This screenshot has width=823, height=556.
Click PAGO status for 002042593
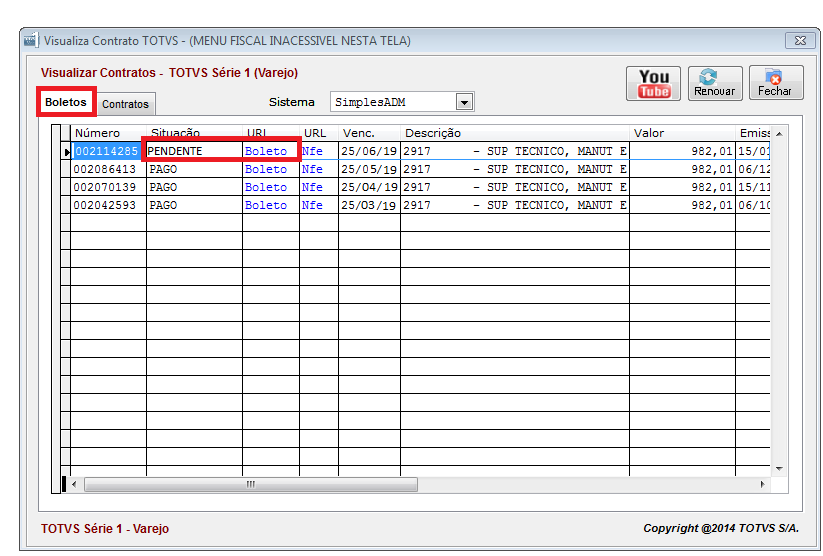tap(194, 205)
